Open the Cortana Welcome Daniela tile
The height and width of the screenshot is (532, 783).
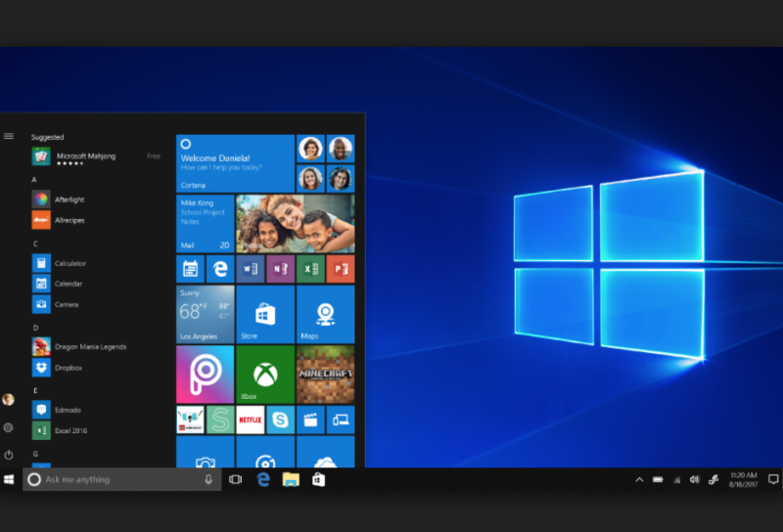[235, 163]
